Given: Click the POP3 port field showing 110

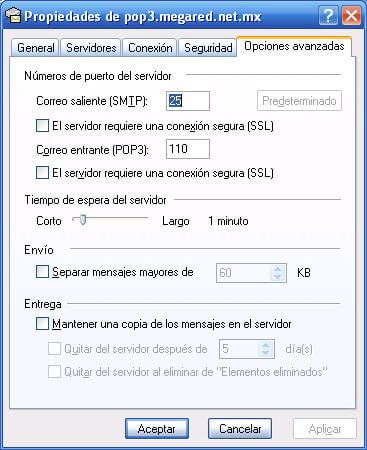Looking at the screenshot, I should [x=188, y=149].
